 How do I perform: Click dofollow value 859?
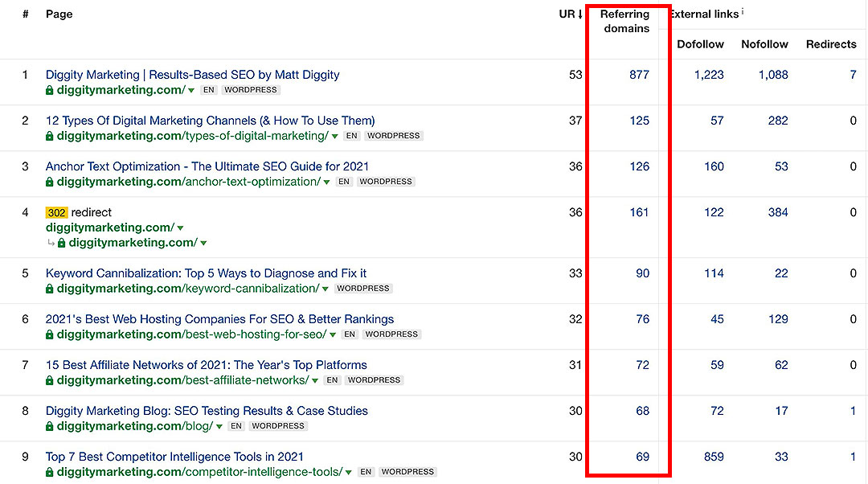[x=714, y=457]
